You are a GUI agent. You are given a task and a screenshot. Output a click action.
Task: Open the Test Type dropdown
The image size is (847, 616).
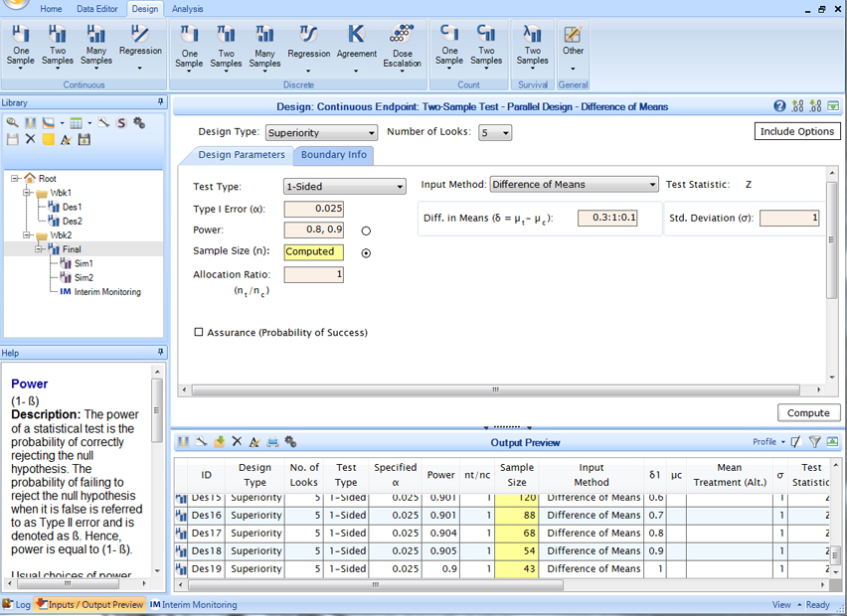click(x=345, y=186)
